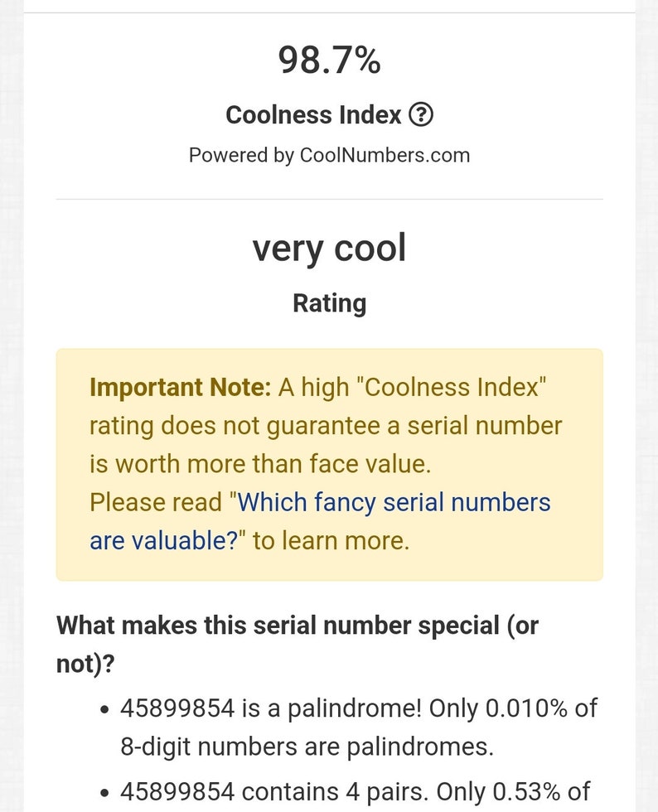Click the palindrome bullet starting with 45899854

(x=359, y=727)
